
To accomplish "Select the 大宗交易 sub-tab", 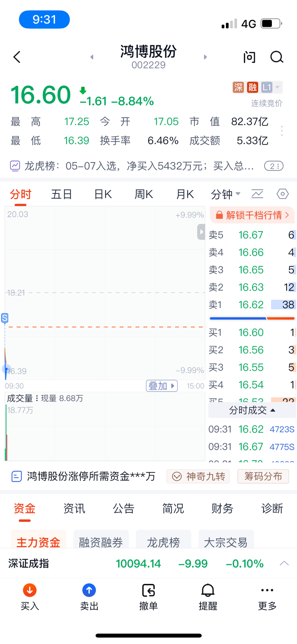I will pos(226,540).
